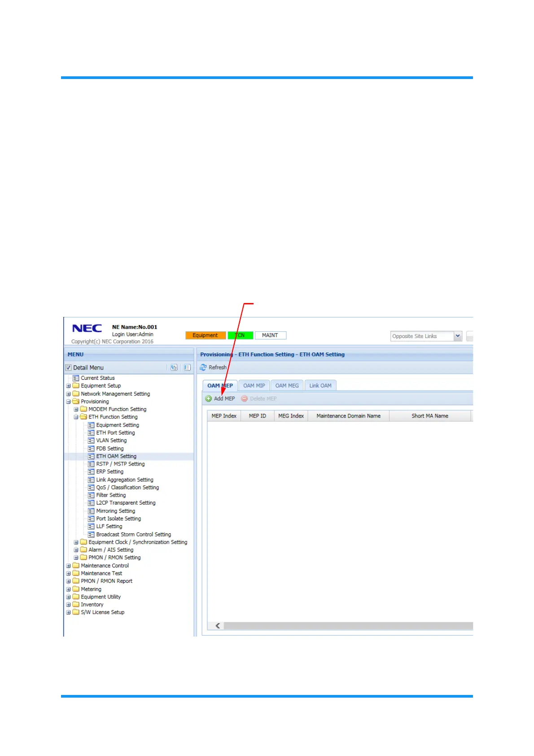Click the expand-all tree icon in Detail Menu bar

174,368
